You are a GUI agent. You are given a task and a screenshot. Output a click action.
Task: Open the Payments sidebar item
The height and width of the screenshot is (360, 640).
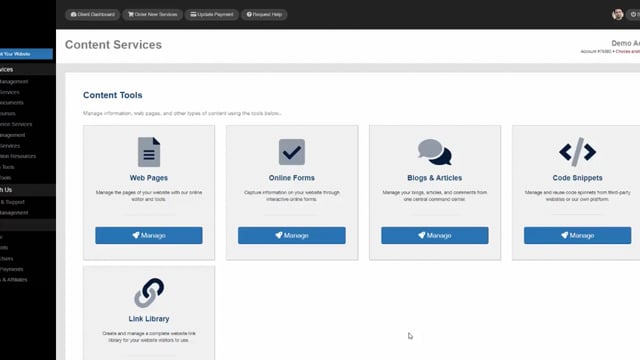11,269
